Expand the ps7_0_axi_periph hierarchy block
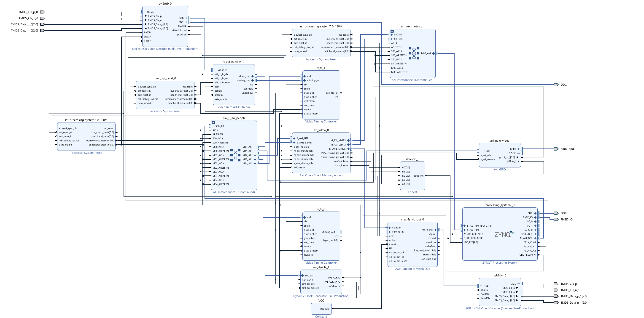644x318 pixels. [213, 122]
